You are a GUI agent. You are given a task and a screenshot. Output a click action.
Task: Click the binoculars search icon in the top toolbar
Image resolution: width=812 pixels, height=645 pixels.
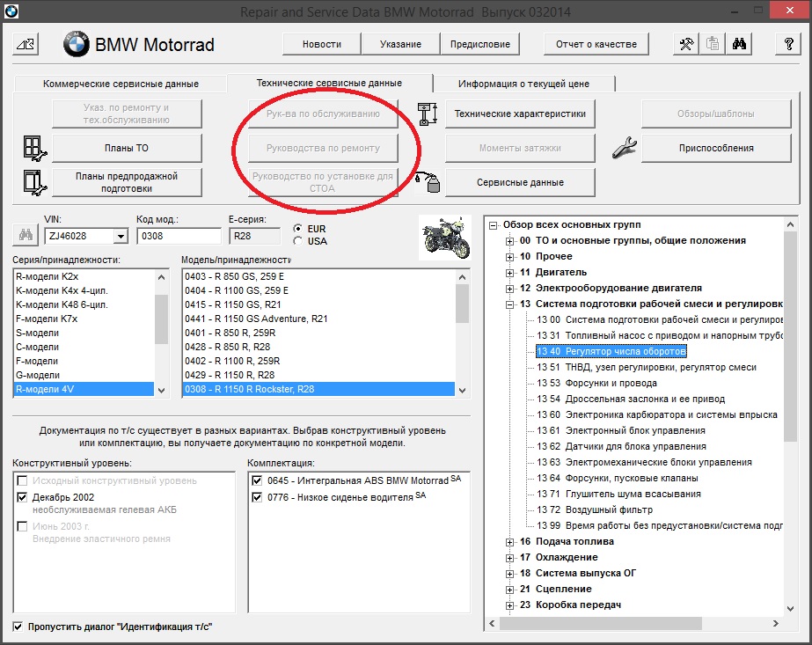739,44
